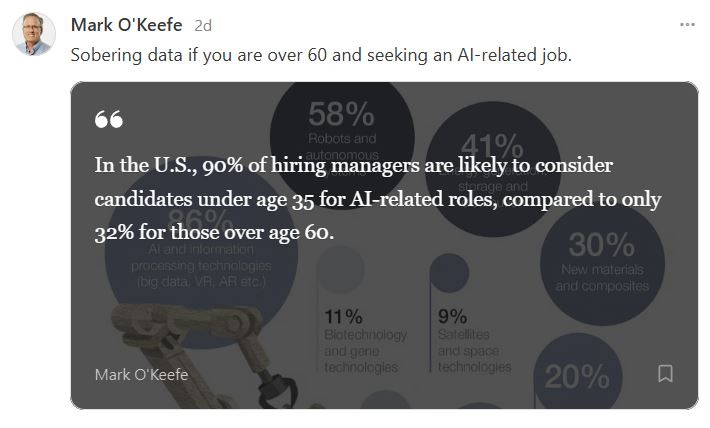Click the 11% Biotechnology and gene technologies label
The width and height of the screenshot is (710, 428).
tap(365, 341)
